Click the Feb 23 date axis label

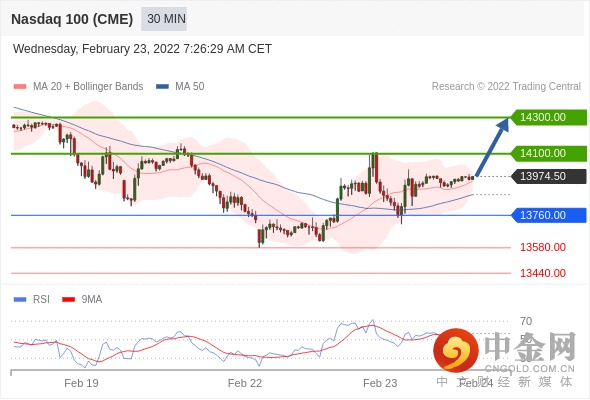380,383
